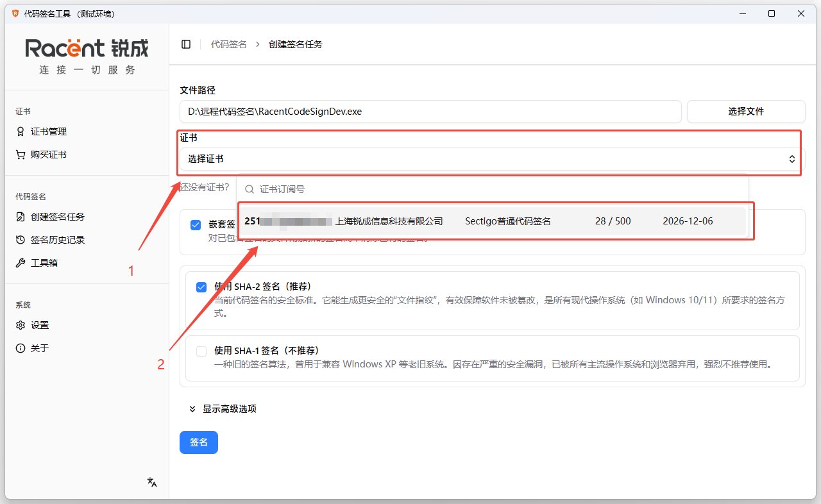Open 证书管理 in the sidebar
Screen dimensions: 821x504
47,131
